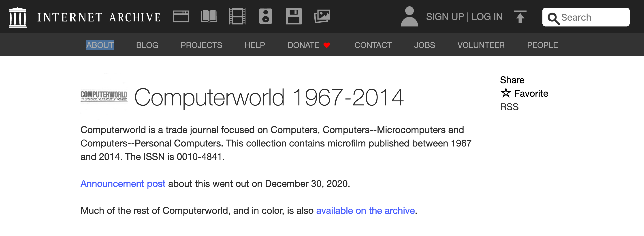Open the Web (Wayback Machine) icon
The height and width of the screenshot is (236, 644).
pos(181,17)
